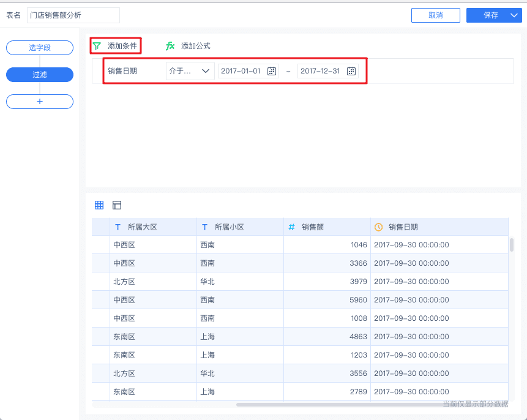Image resolution: width=527 pixels, height=420 pixels.
Task: Click the fx formula icon
Action: pyautogui.click(x=170, y=46)
